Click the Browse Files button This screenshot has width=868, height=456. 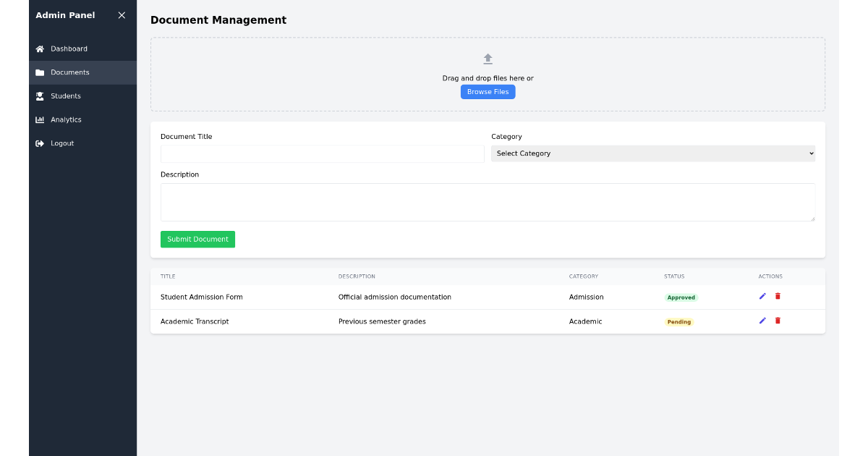488,91
